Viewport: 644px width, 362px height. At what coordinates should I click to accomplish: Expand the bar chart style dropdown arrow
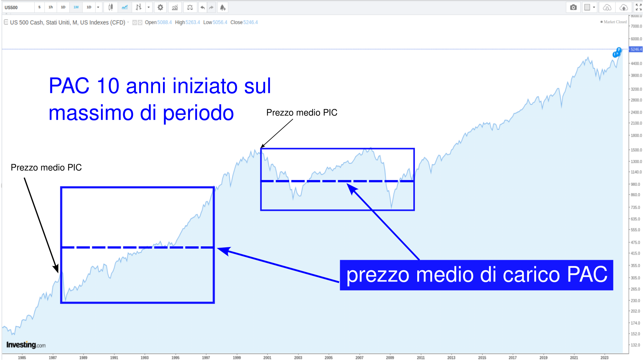click(x=149, y=7)
